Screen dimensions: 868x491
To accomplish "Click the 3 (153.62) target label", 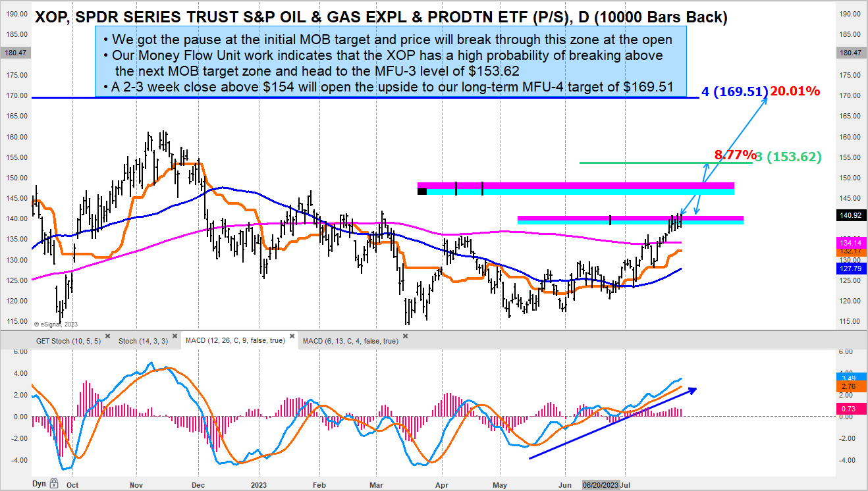I will (789, 157).
